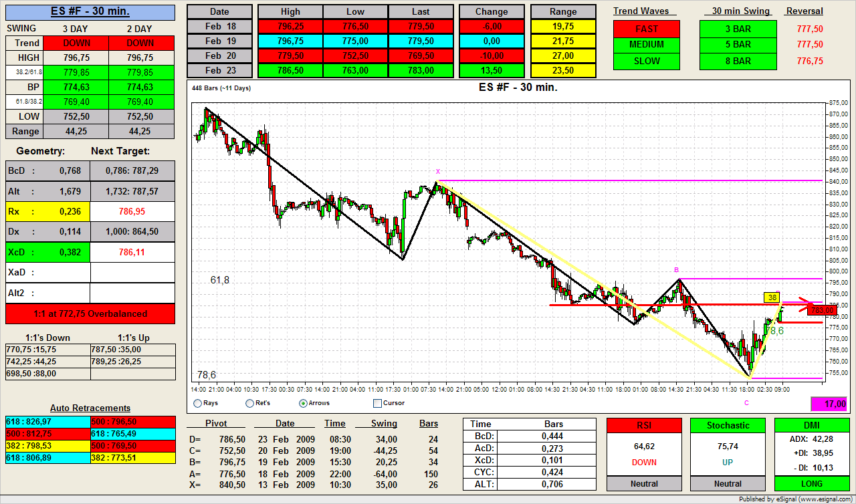
Task: Click the yellow 38 label on chart
Action: 772,297
